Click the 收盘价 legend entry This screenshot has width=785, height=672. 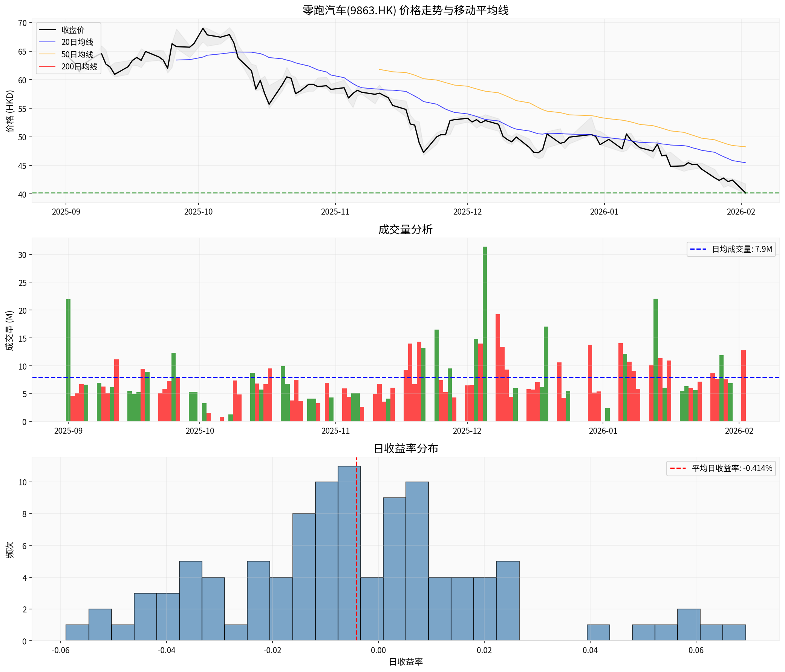click(73, 30)
